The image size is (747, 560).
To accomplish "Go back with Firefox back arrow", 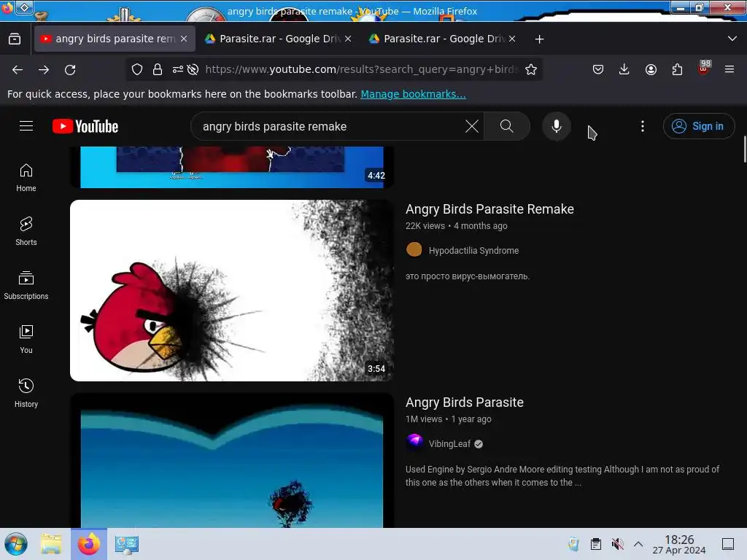I will tap(18, 69).
